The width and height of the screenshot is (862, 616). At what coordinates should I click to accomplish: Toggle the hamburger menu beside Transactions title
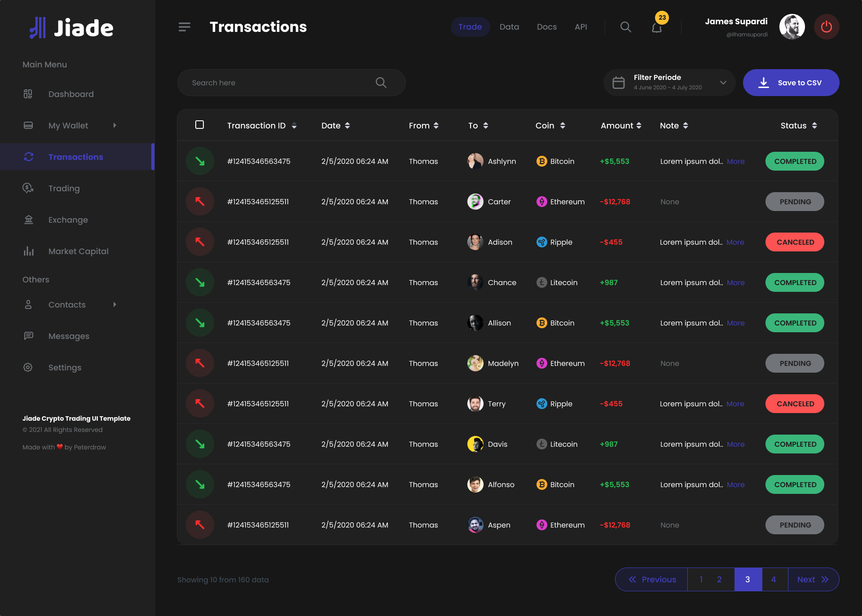tap(184, 26)
